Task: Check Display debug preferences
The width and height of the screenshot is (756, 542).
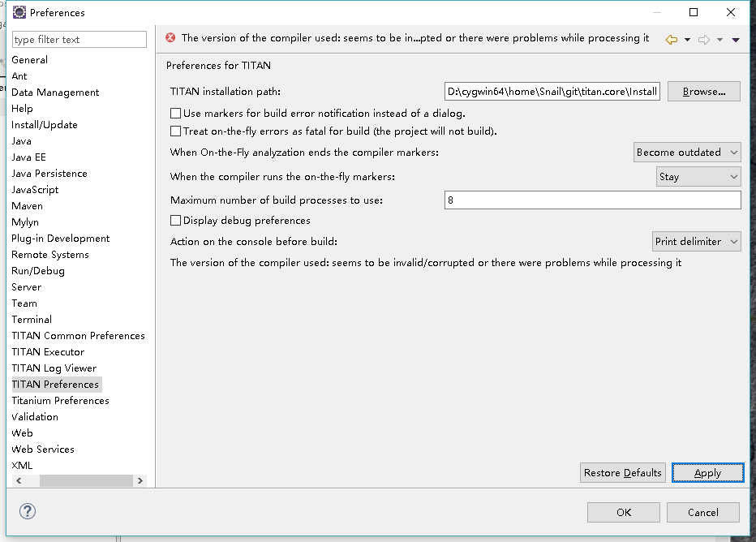Action: tap(176, 220)
